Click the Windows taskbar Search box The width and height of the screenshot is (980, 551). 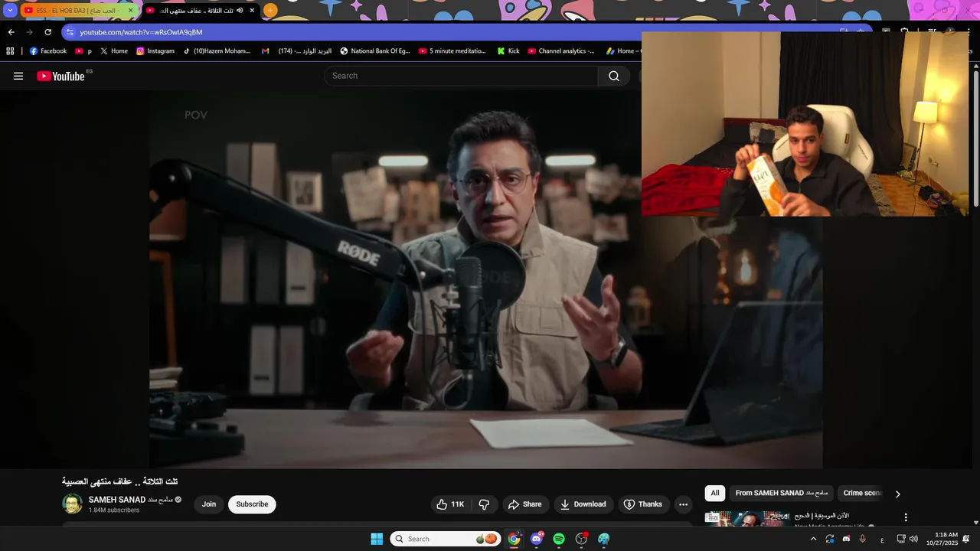tap(446, 539)
